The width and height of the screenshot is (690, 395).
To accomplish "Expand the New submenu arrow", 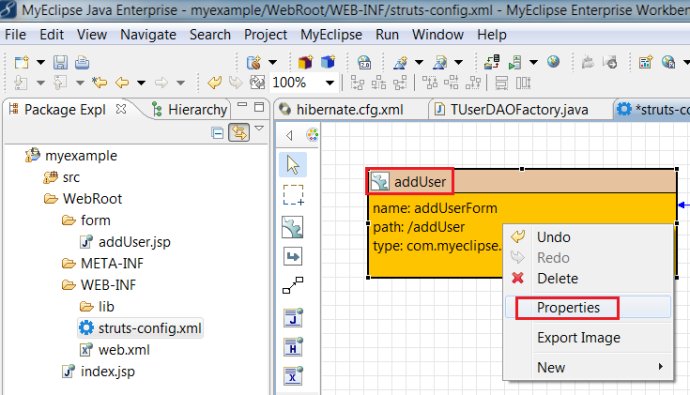I will coord(661,366).
